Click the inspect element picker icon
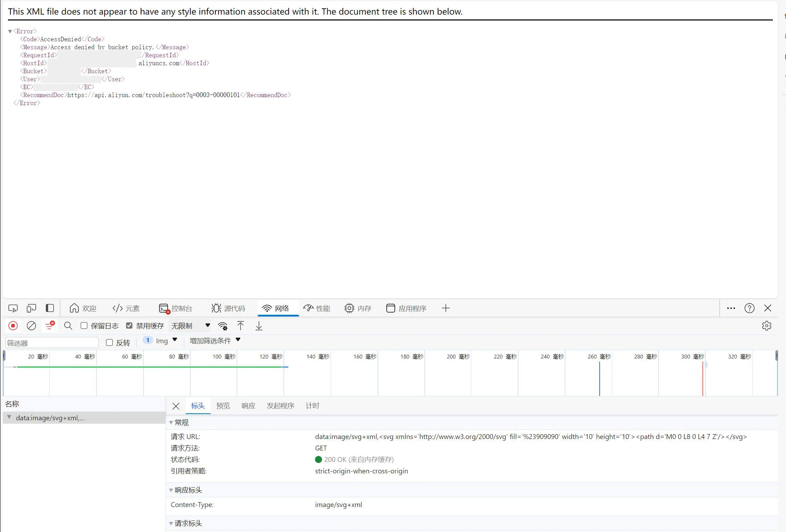 point(13,308)
